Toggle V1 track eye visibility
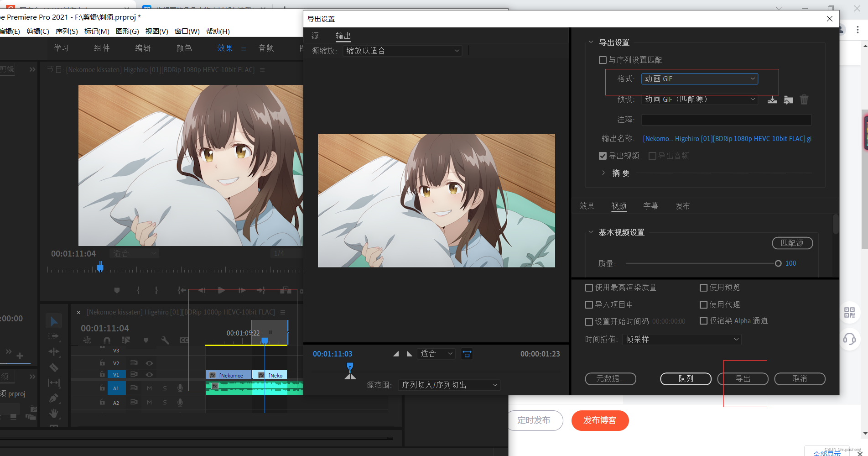 click(149, 374)
